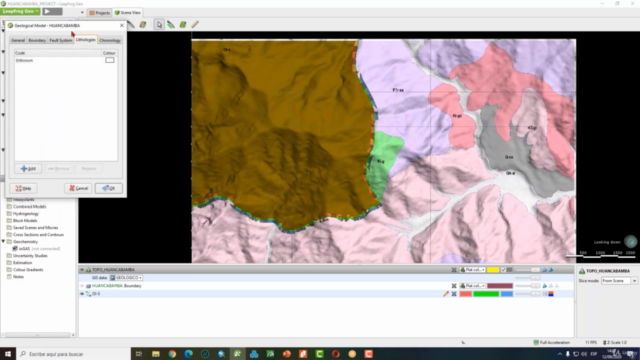Viewport: 640px width, 360px height.
Task: Select the Block Models folder
Action: pos(25,220)
